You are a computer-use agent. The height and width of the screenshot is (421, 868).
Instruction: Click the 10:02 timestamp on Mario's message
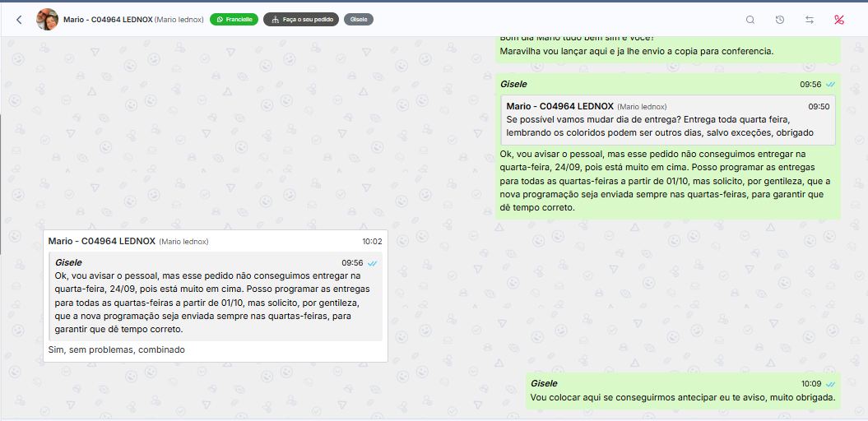[x=372, y=242]
